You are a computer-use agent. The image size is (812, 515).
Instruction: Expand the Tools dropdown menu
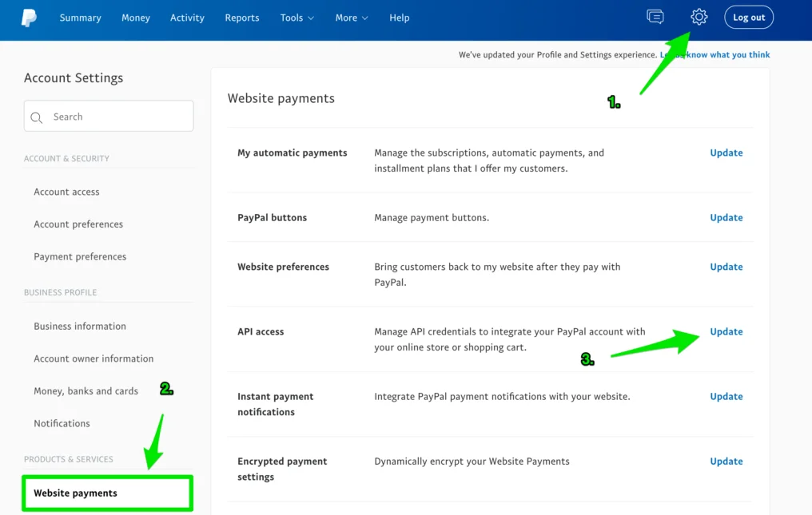pyautogui.click(x=297, y=18)
